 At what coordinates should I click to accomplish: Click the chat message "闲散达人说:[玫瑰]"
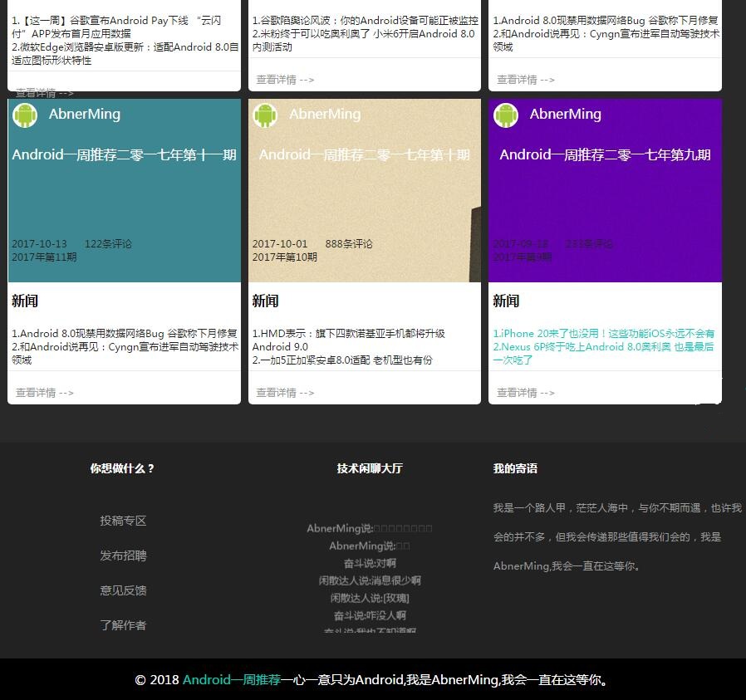370,598
